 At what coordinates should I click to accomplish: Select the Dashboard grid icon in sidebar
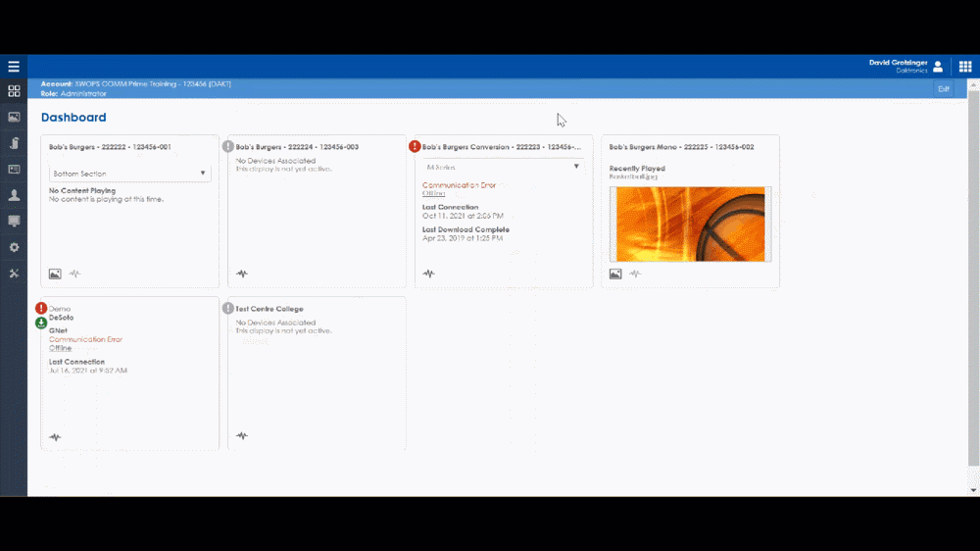pos(14,91)
